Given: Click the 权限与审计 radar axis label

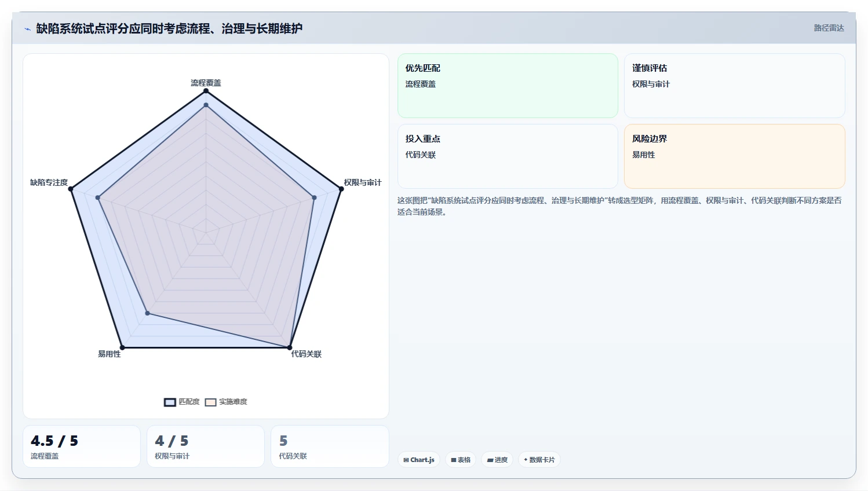Looking at the screenshot, I should coord(363,182).
